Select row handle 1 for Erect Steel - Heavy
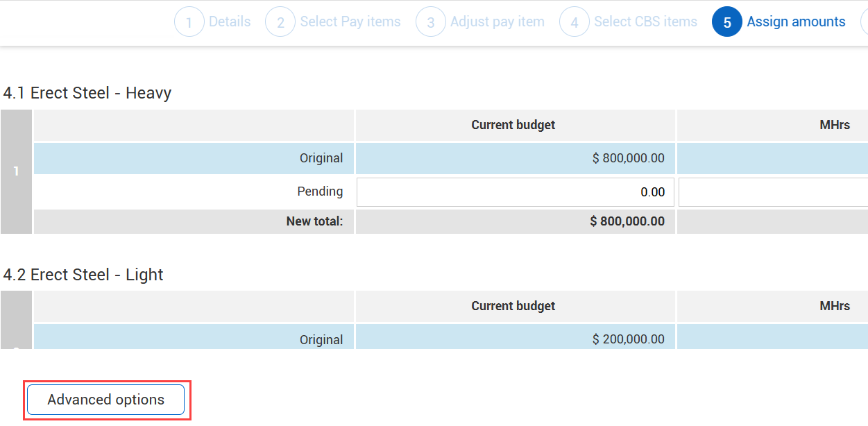This screenshot has height=426, width=868. (17, 171)
